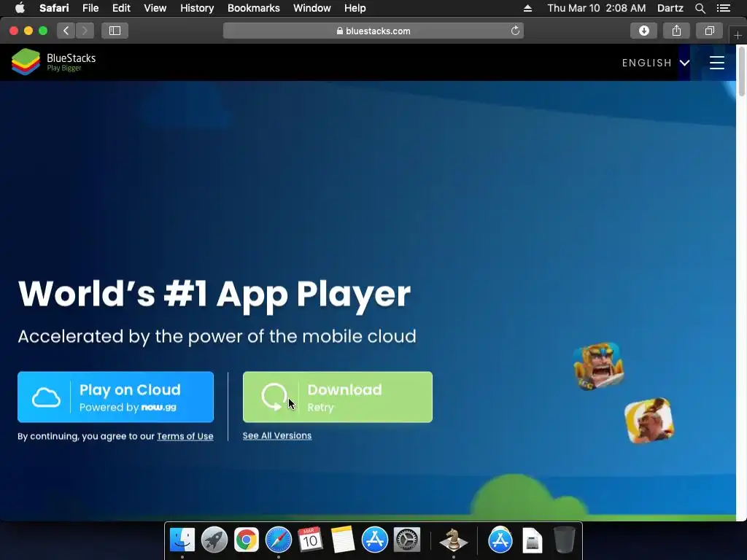Show Safari downloads list
Screen dimensions: 747x560
coord(643,31)
